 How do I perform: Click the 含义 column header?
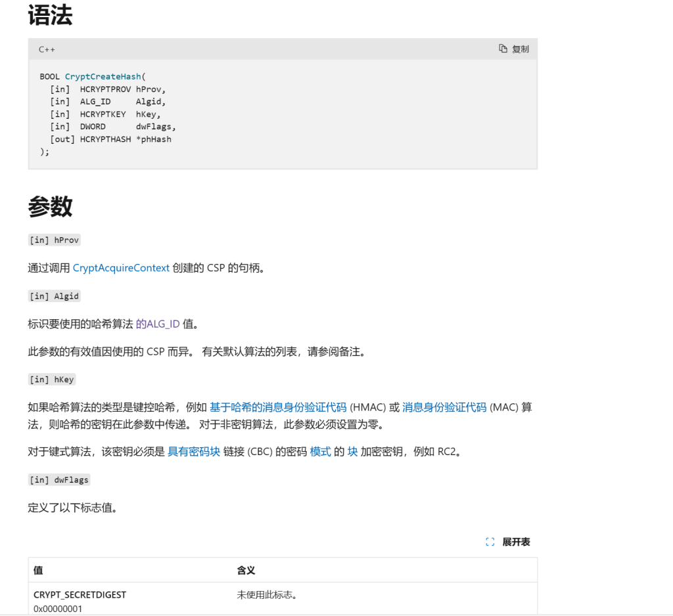coord(246,571)
